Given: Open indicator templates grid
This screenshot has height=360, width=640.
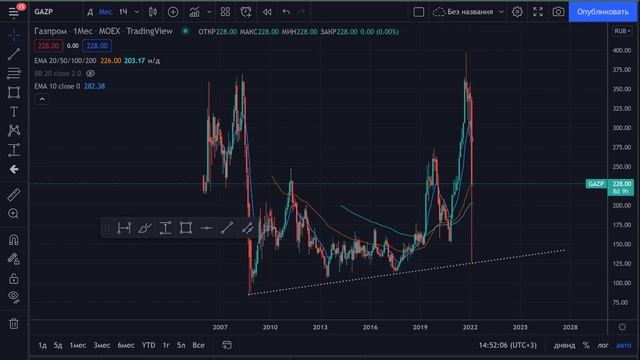Looking at the screenshot, I should click(x=225, y=12).
